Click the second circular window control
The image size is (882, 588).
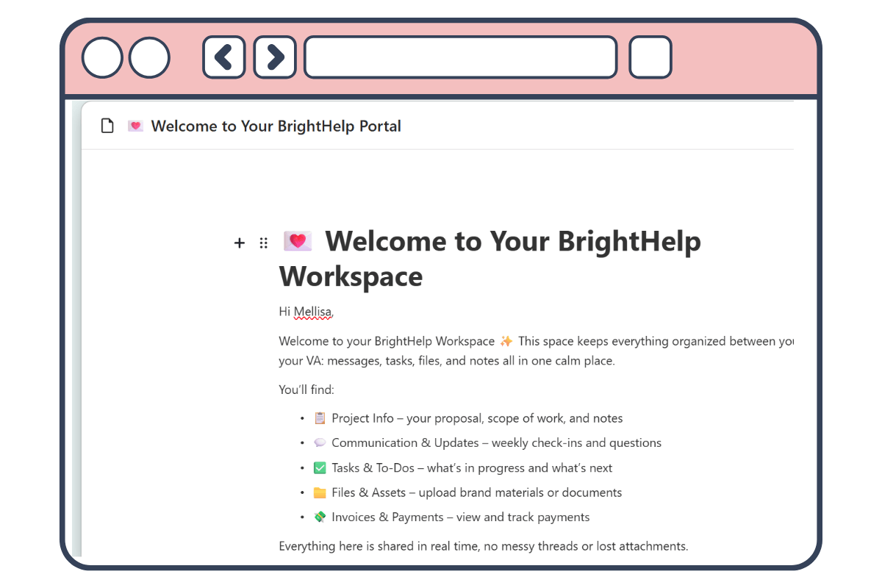point(149,57)
